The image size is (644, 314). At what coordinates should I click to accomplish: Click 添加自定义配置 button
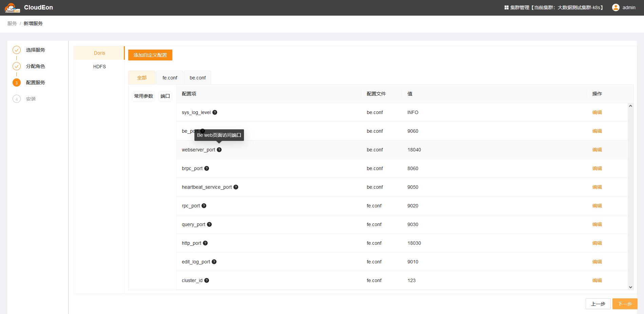[x=150, y=55]
